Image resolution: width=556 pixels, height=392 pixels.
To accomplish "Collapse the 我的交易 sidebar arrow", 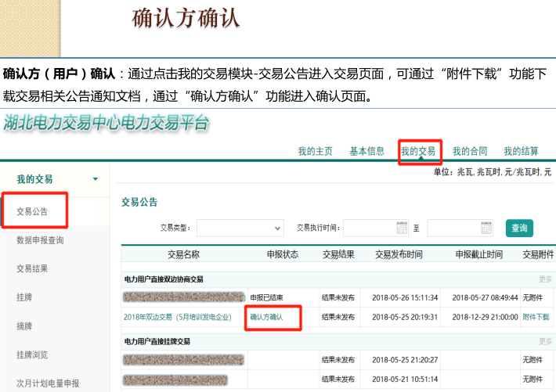I will [x=96, y=179].
